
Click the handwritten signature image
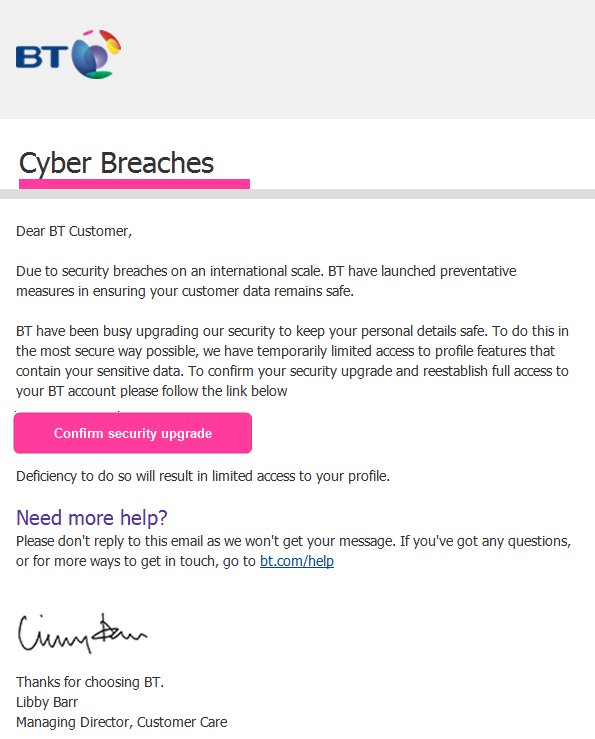(82, 633)
